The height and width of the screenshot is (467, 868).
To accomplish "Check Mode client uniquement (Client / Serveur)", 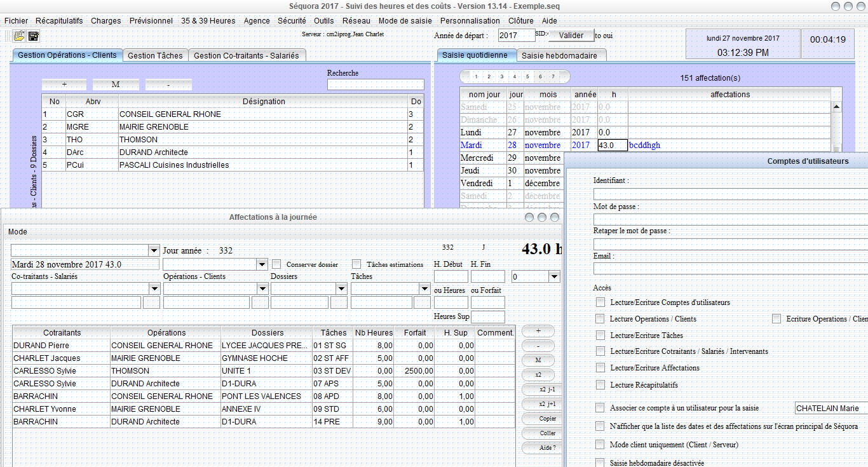I will [x=600, y=444].
